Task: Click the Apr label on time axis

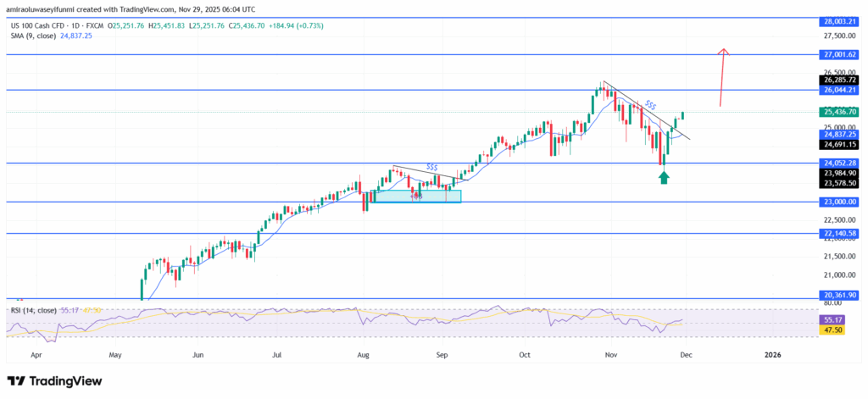Action: click(36, 354)
